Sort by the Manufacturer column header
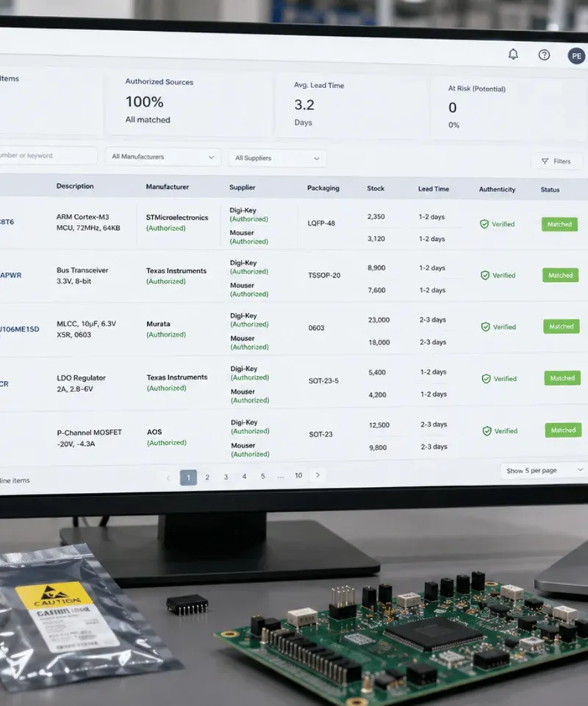Image resolution: width=588 pixels, height=706 pixels. (x=167, y=187)
